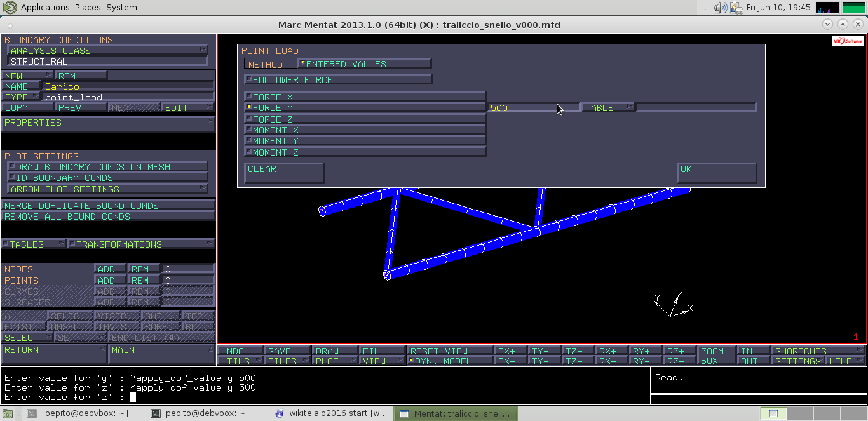Open ARROW PLOT SETTINGS submenu
868x421 pixels.
tap(107, 189)
